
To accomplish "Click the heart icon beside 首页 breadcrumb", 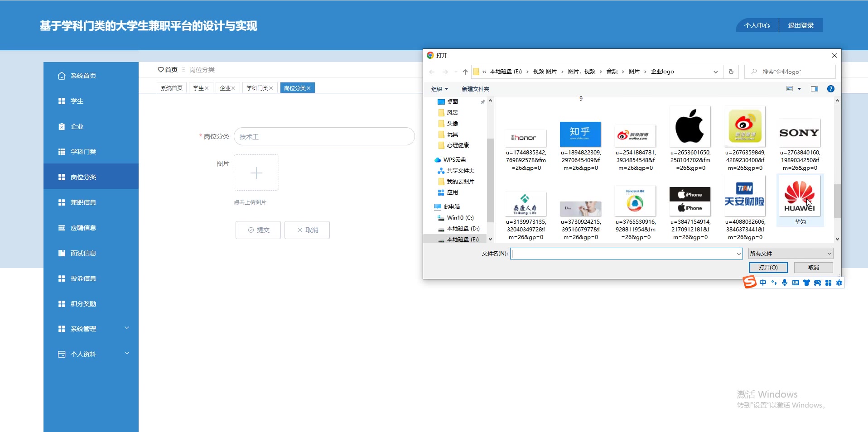I will (160, 70).
